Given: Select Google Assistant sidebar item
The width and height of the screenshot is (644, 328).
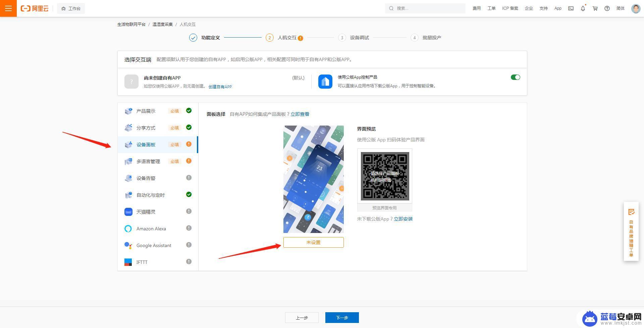Looking at the screenshot, I should click(x=158, y=245).
